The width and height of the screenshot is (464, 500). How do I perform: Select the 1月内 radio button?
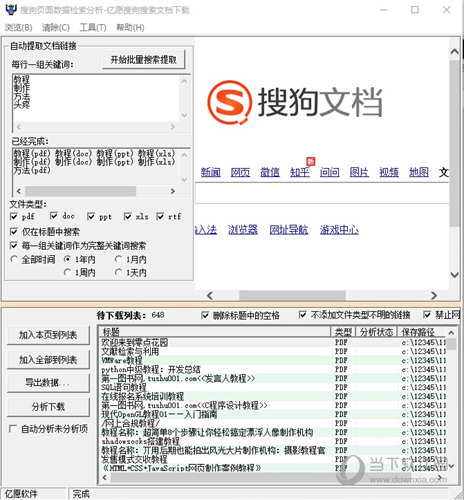pos(118,259)
